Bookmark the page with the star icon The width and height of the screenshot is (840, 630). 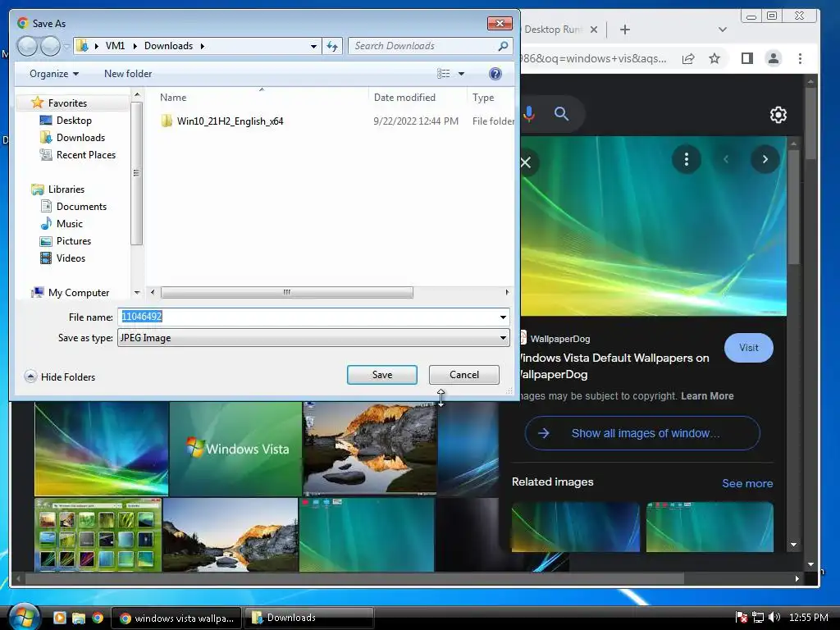coord(714,58)
